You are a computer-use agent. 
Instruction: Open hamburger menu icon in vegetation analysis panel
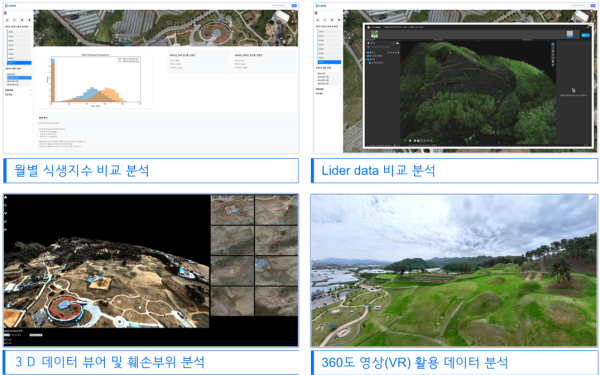click(x=5, y=13)
